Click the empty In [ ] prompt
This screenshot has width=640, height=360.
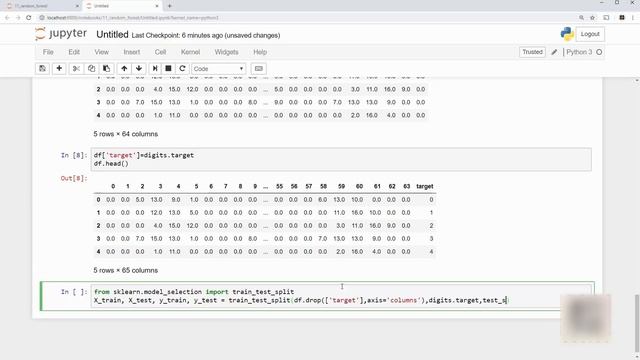point(74,292)
